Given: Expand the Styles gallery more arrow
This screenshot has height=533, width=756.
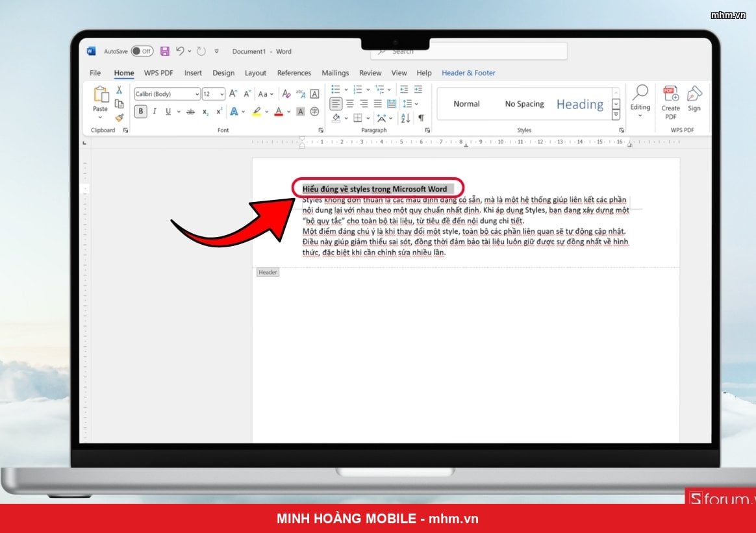Looking at the screenshot, I should (x=616, y=115).
